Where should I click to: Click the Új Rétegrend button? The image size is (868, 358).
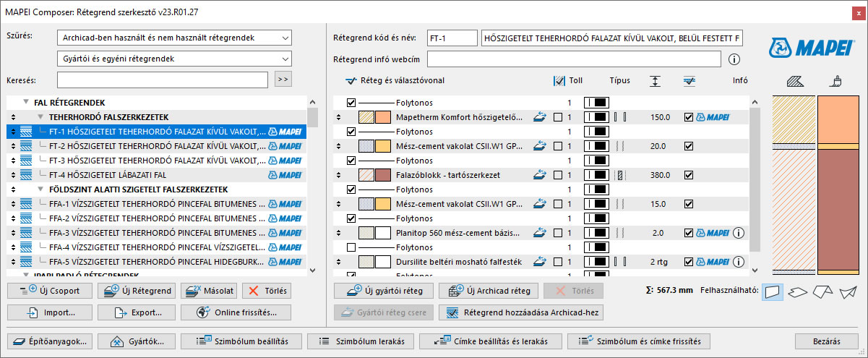[137, 291]
